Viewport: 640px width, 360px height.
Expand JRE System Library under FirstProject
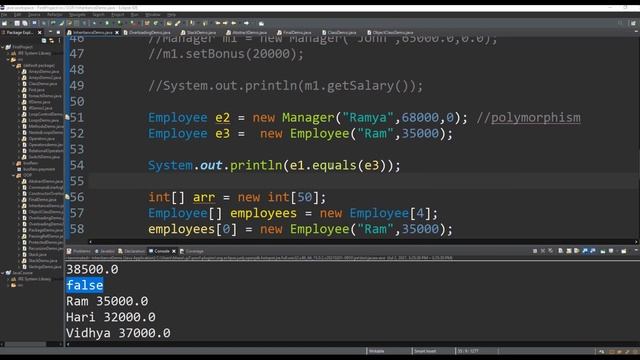(8, 53)
